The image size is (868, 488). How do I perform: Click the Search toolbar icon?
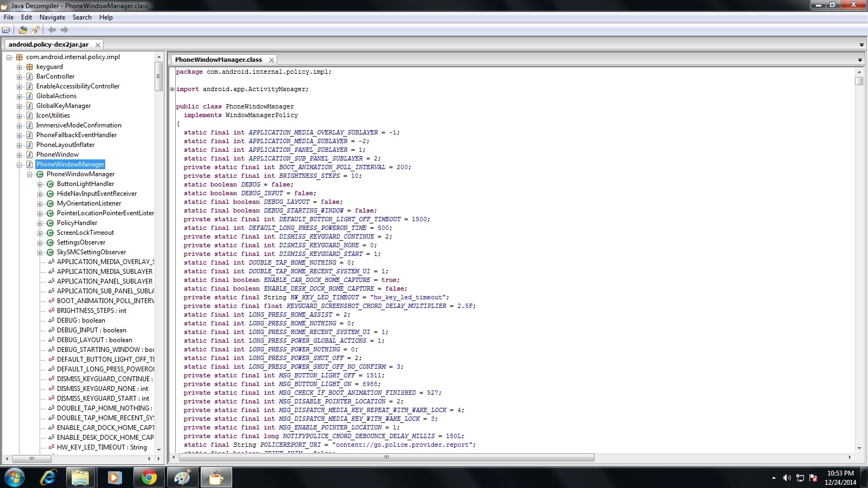35,30
